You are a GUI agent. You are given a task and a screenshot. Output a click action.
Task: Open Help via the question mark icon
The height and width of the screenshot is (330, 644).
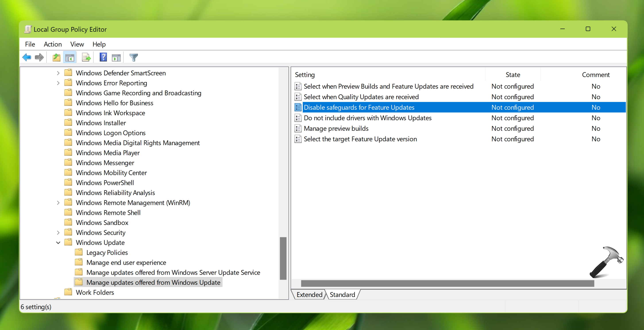coord(103,57)
